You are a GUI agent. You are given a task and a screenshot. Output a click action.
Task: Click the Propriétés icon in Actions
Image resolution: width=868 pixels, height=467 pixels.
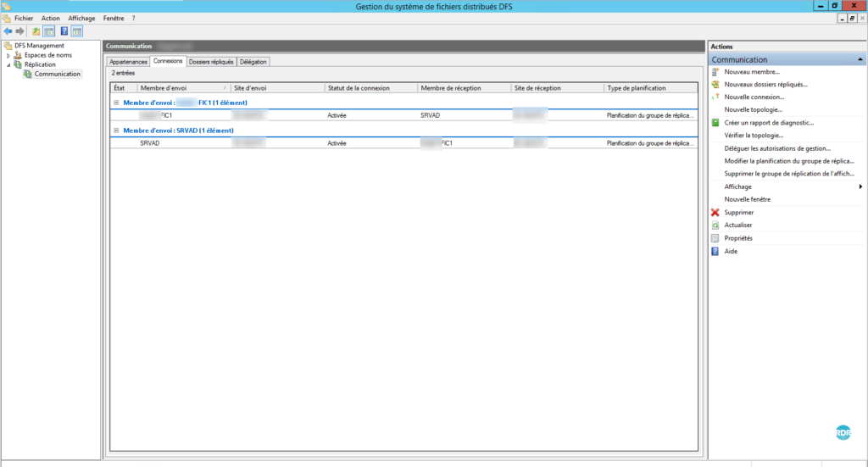pyautogui.click(x=715, y=238)
